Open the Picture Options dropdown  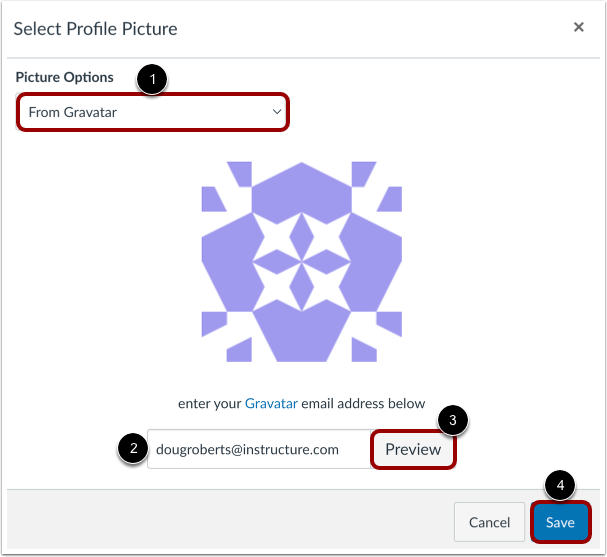(153, 112)
